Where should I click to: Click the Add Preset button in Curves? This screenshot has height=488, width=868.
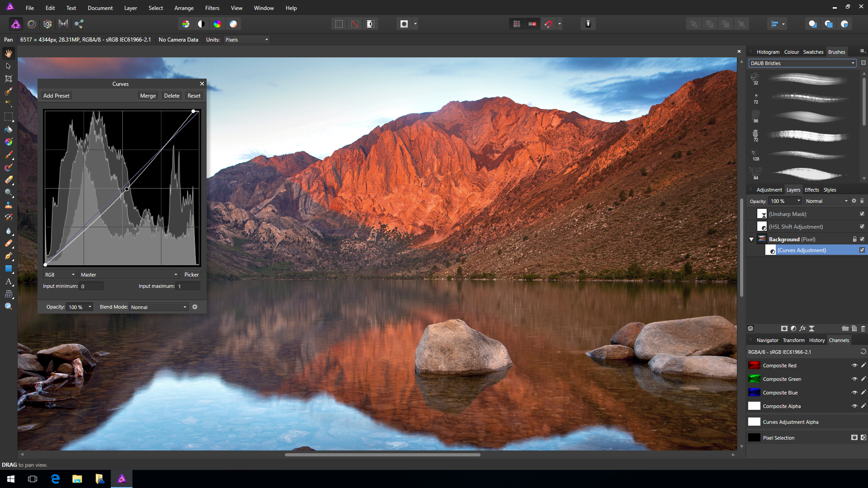(57, 95)
